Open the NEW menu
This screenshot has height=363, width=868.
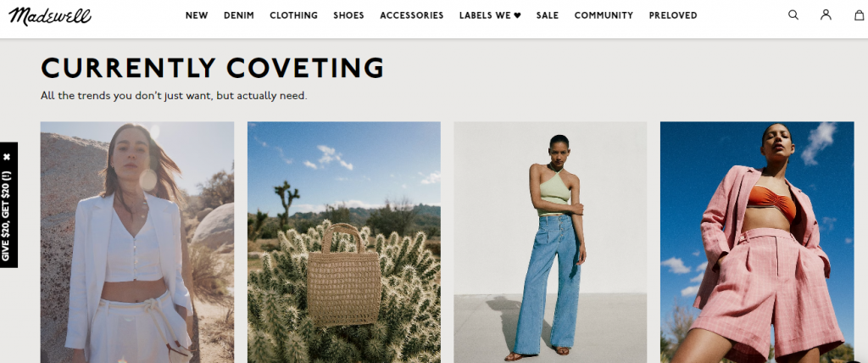coord(197,15)
